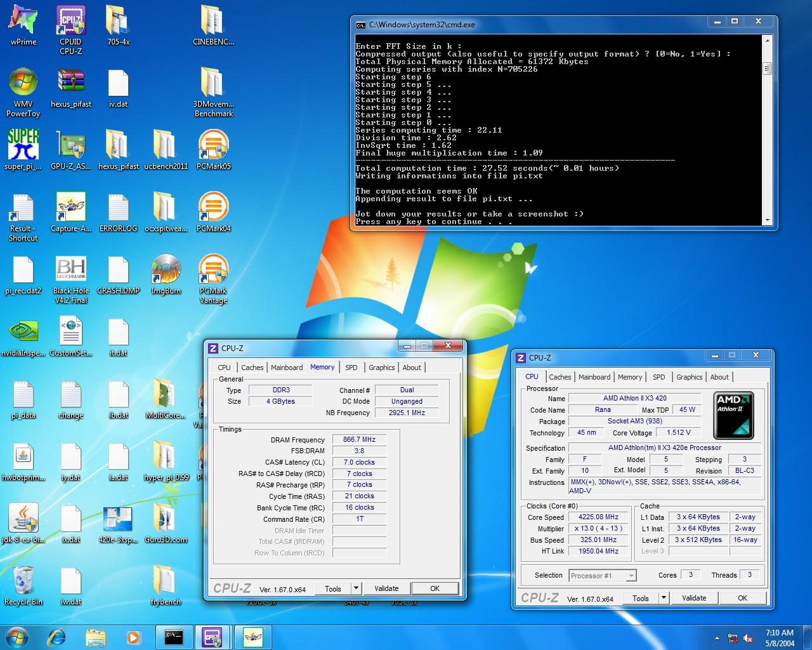Click OK in memory CPU-Z window
The height and width of the screenshot is (650, 812).
pyautogui.click(x=435, y=588)
